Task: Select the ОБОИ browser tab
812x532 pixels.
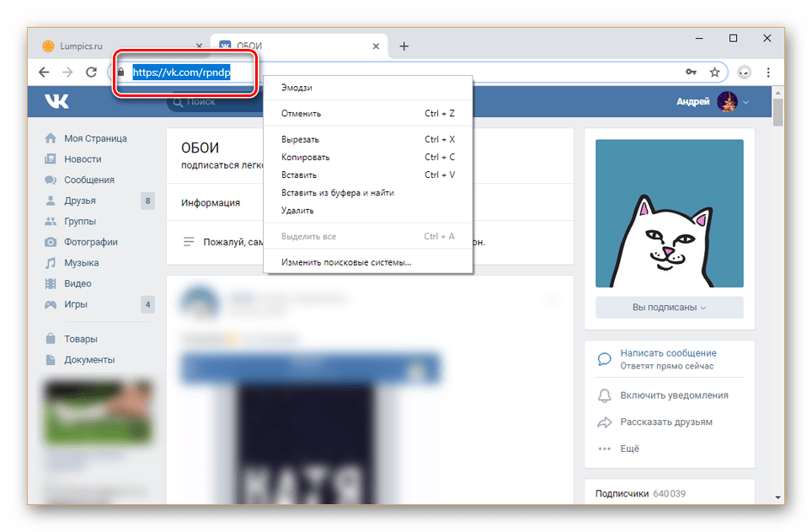Action: coord(300,46)
